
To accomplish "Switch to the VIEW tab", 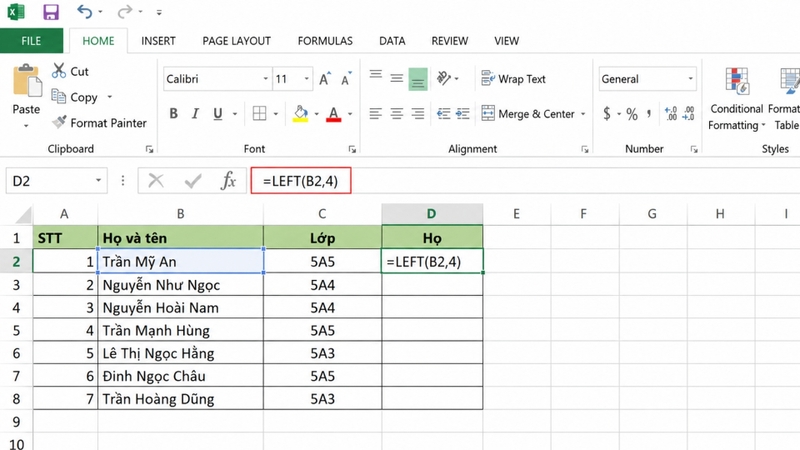I will click(x=506, y=41).
